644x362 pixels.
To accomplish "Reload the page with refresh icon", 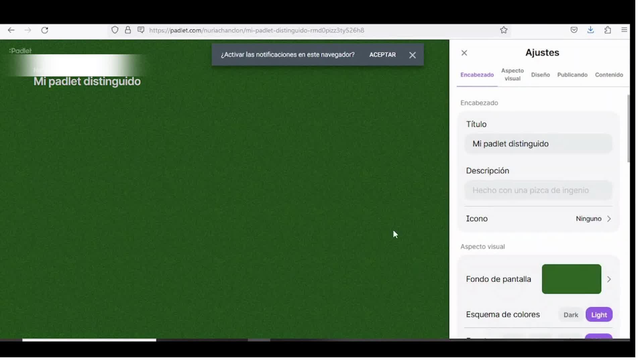I will coord(45,31).
